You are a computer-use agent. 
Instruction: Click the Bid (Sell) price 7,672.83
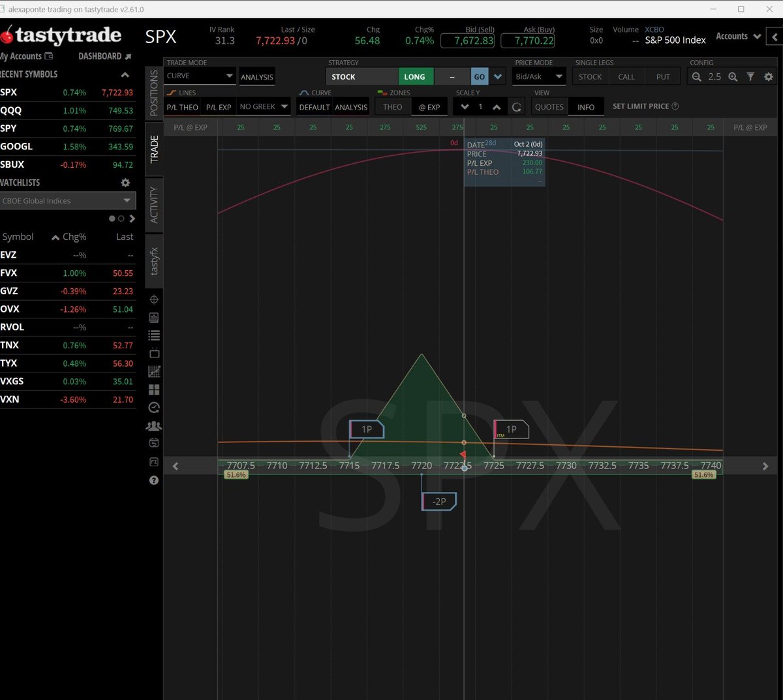coord(467,40)
